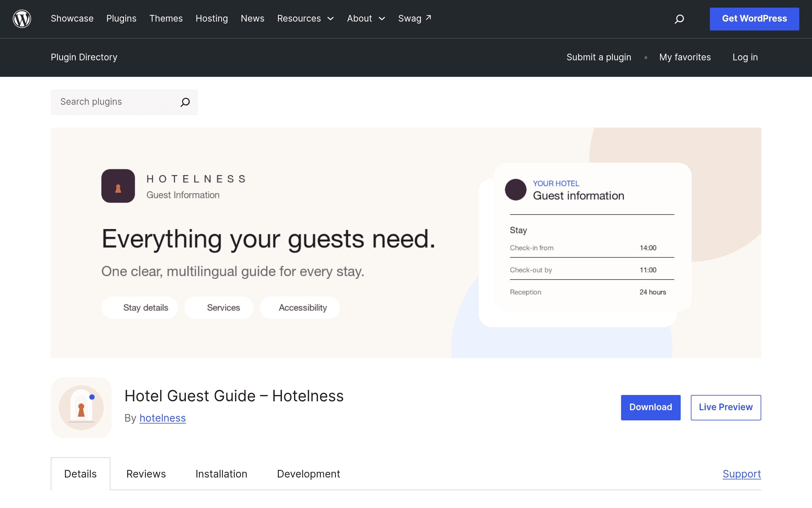Image resolution: width=812 pixels, height=508 pixels.
Task: Expand the Resources dropdown menu
Action: pos(305,18)
